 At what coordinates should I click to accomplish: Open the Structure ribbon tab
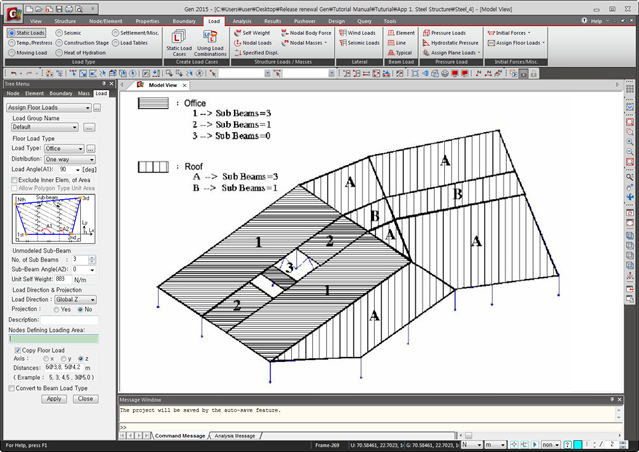65,21
